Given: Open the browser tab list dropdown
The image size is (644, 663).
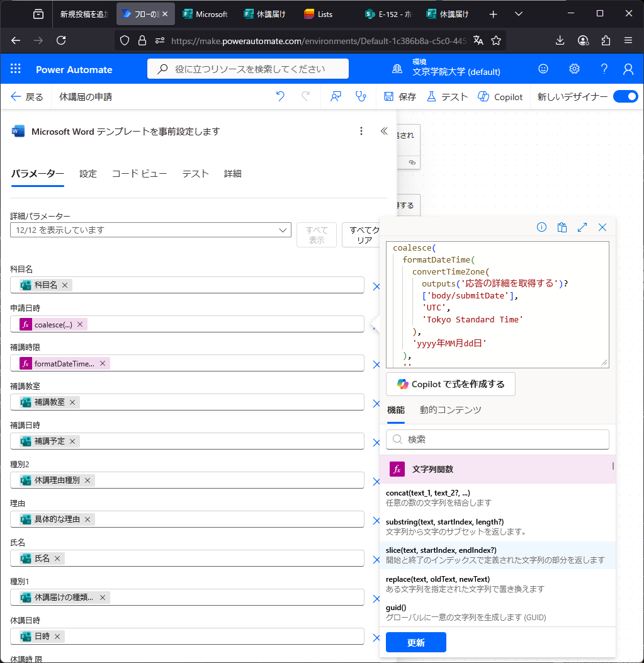Looking at the screenshot, I should (519, 14).
